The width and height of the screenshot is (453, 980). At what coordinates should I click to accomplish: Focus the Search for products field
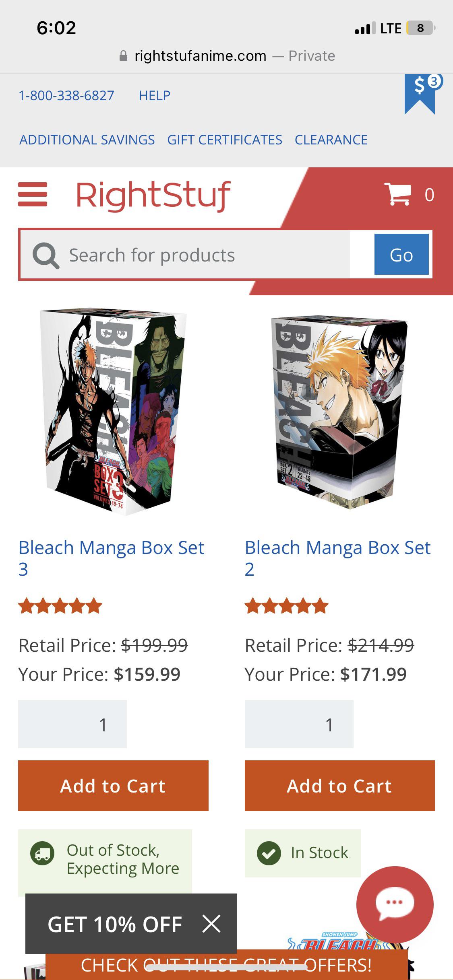tap(185, 255)
